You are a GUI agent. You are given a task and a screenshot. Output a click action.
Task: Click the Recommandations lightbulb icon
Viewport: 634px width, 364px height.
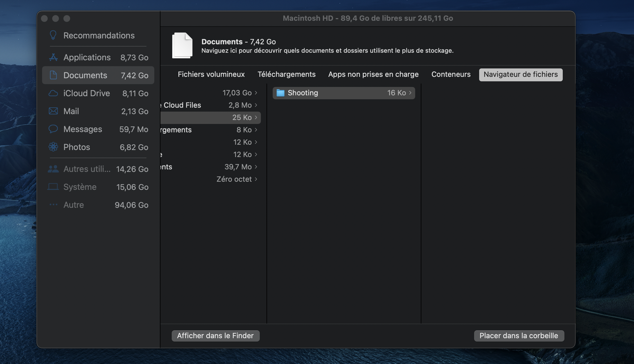tap(53, 35)
